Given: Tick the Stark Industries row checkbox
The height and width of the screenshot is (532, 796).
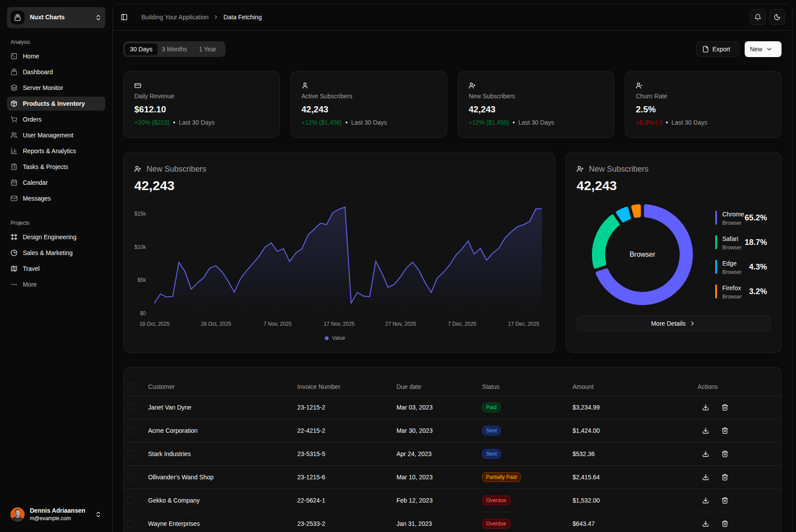Looking at the screenshot, I should (x=131, y=454).
